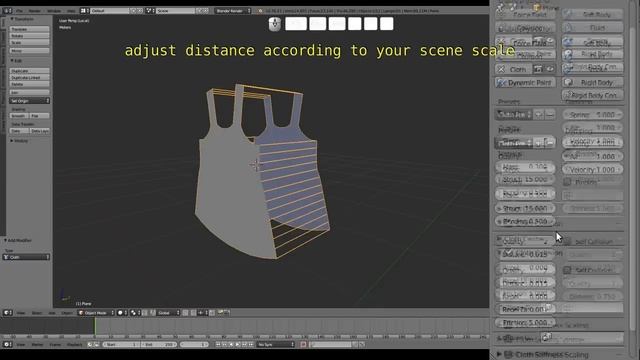Open the Help menu

pyautogui.click(x=71, y=11)
